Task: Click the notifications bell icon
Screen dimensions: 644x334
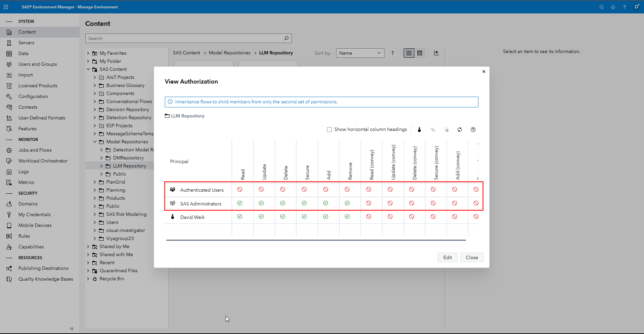Action: pyautogui.click(x=613, y=7)
